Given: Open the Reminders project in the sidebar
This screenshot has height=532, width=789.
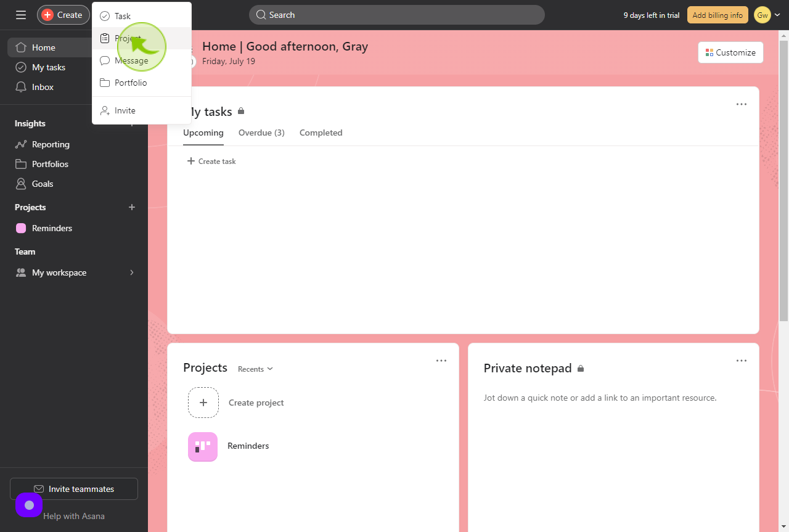Looking at the screenshot, I should (x=74, y=228).
